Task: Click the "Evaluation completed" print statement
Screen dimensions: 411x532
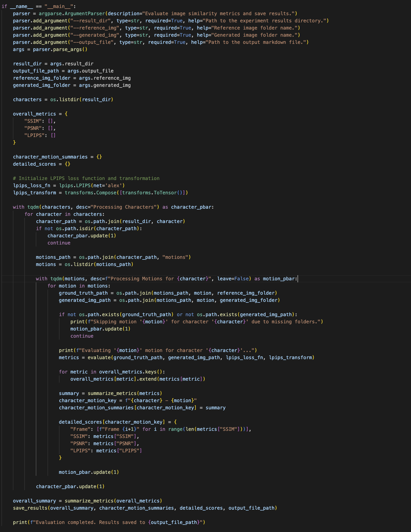Action: coord(109,522)
